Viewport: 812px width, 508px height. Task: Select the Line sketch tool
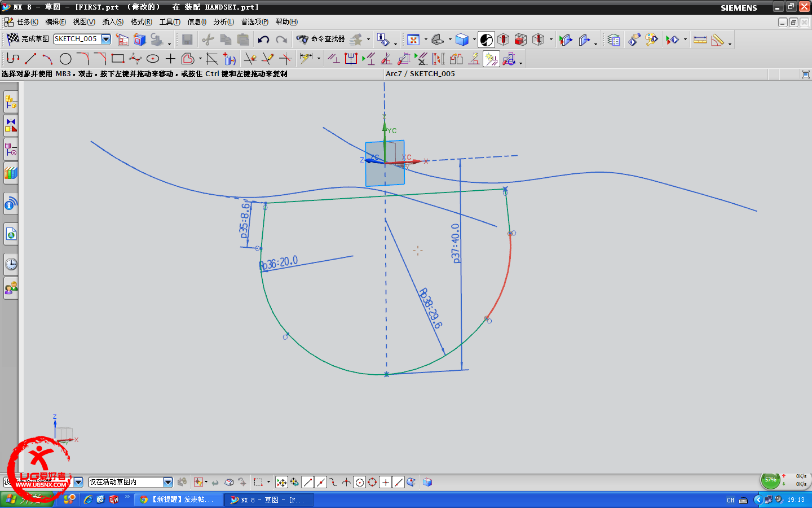tap(30, 58)
